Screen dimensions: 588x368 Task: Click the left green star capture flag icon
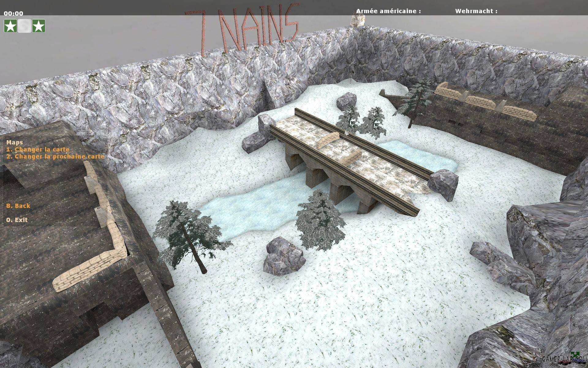[10, 26]
